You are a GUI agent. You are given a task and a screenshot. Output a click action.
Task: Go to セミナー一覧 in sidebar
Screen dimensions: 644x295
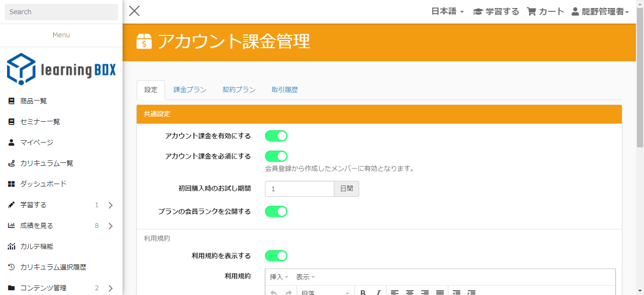coord(40,122)
